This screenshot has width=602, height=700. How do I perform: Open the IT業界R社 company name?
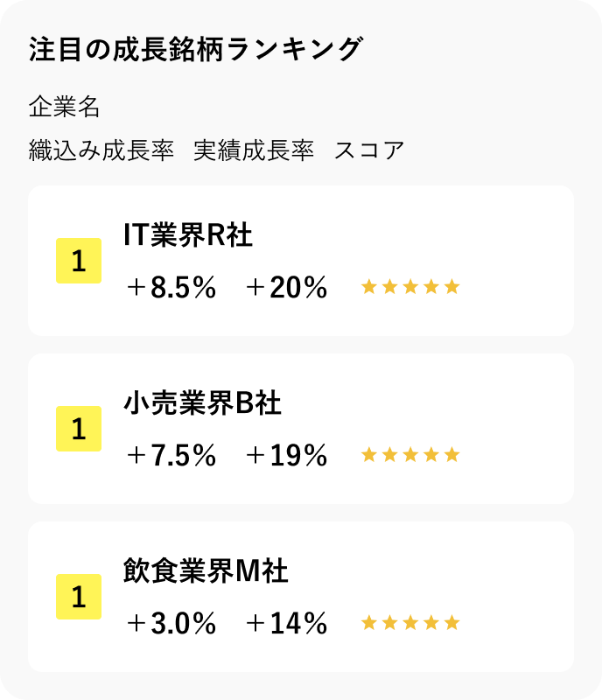(x=188, y=234)
